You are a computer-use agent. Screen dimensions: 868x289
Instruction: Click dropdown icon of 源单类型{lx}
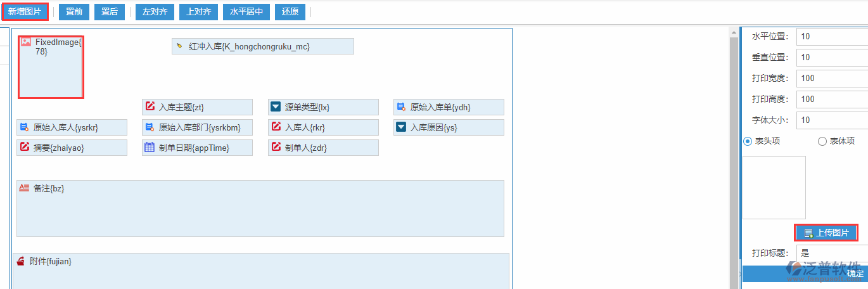[276, 106]
